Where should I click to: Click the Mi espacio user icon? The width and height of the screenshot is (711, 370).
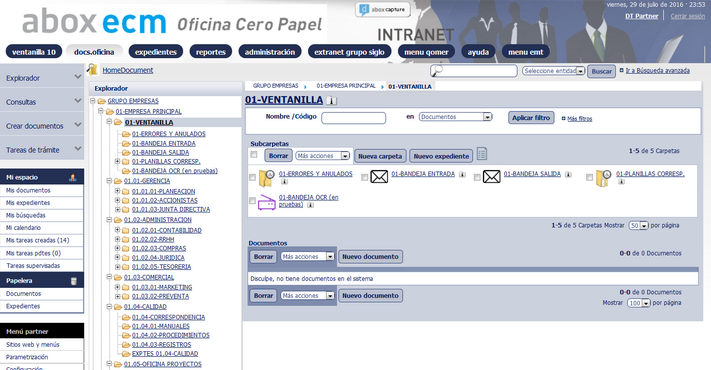[x=73, y=177]
